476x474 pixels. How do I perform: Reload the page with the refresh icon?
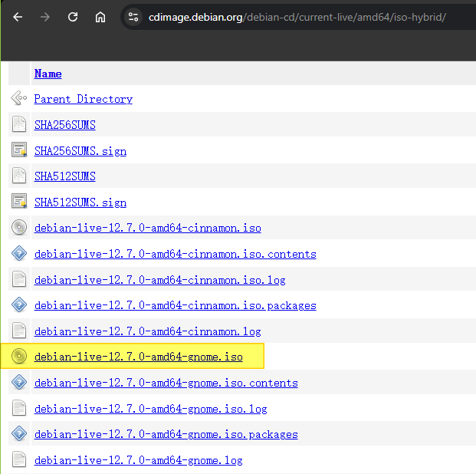(73, 17)
